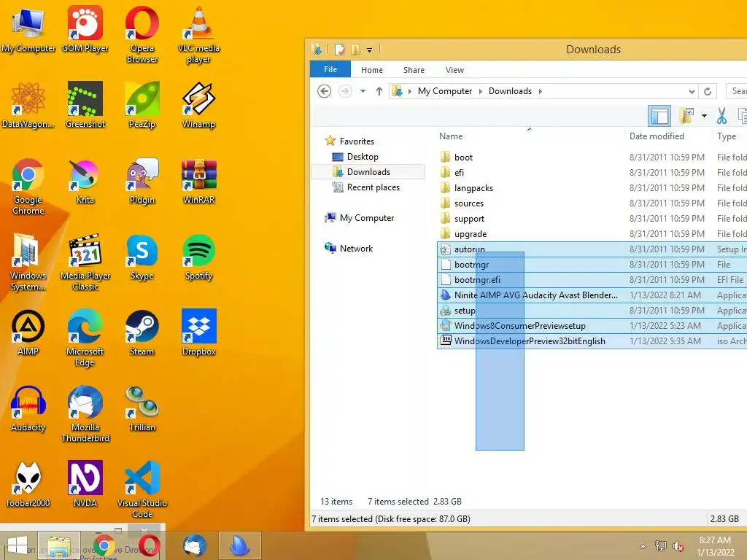Go up one folder level arrow

point(379,91)
